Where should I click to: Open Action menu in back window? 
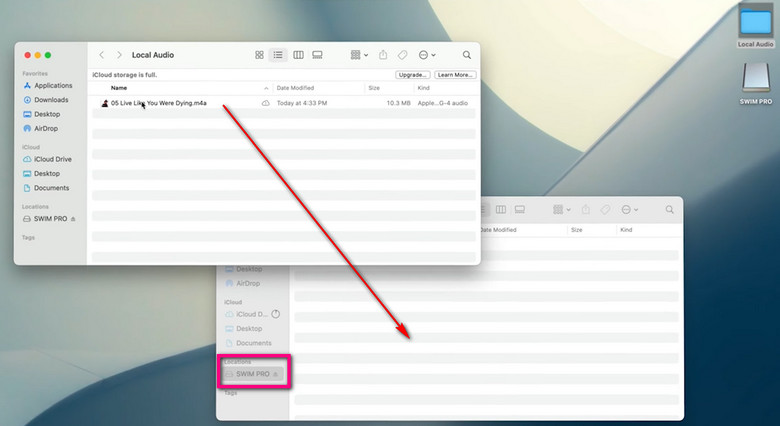point(630,210)
